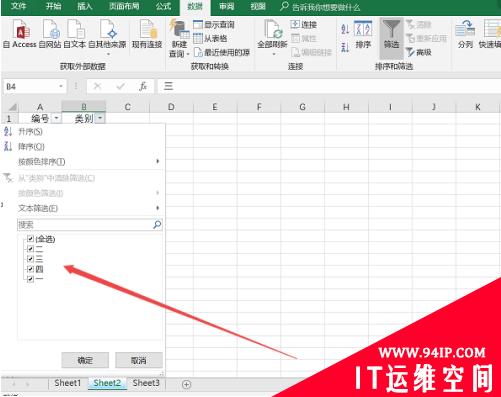Image resolution: width=501 pixels, height=397 pixels.
Task: Toggle the Select All (全选) checkbox
Action: 31,239
